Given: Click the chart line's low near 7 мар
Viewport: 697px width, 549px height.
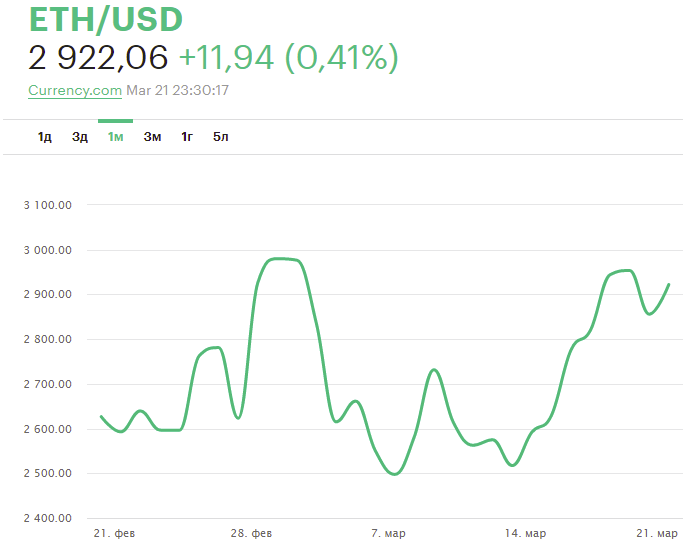Looking at the screenshot, I should pos(394,474).
